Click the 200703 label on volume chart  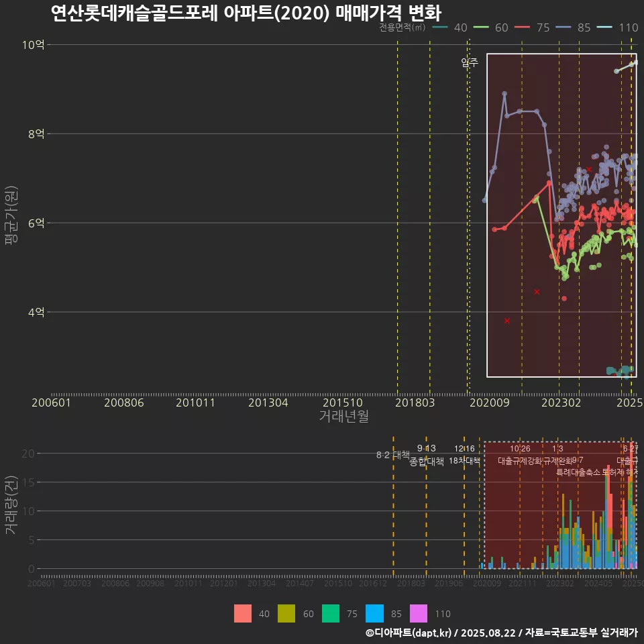77,583
